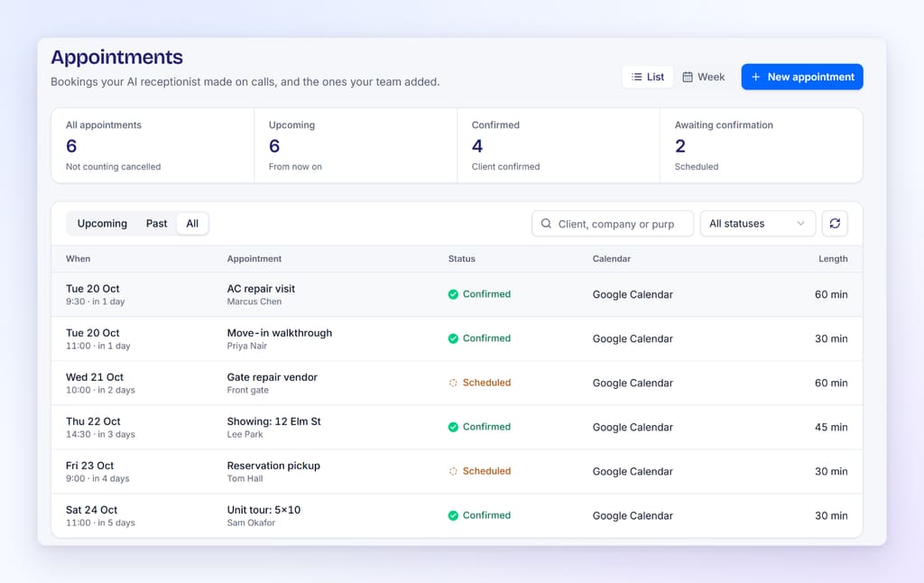Click the 45 min length value
924x583 pixels.
831,428
